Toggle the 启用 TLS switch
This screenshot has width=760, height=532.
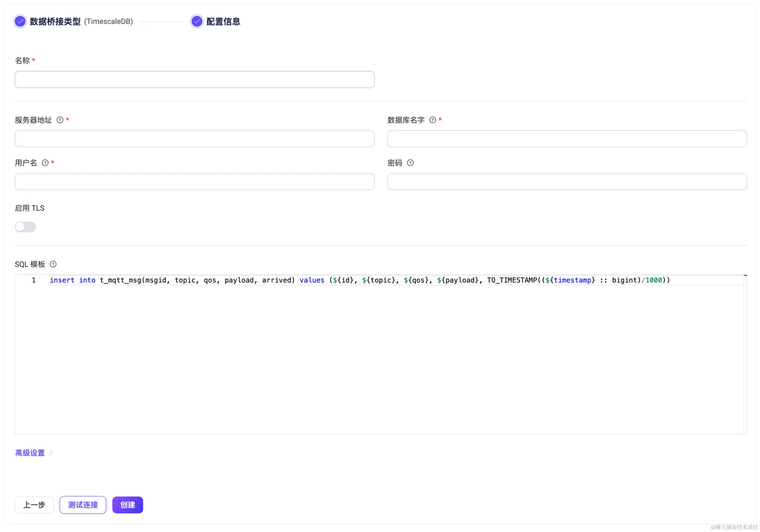coord(26,227)
